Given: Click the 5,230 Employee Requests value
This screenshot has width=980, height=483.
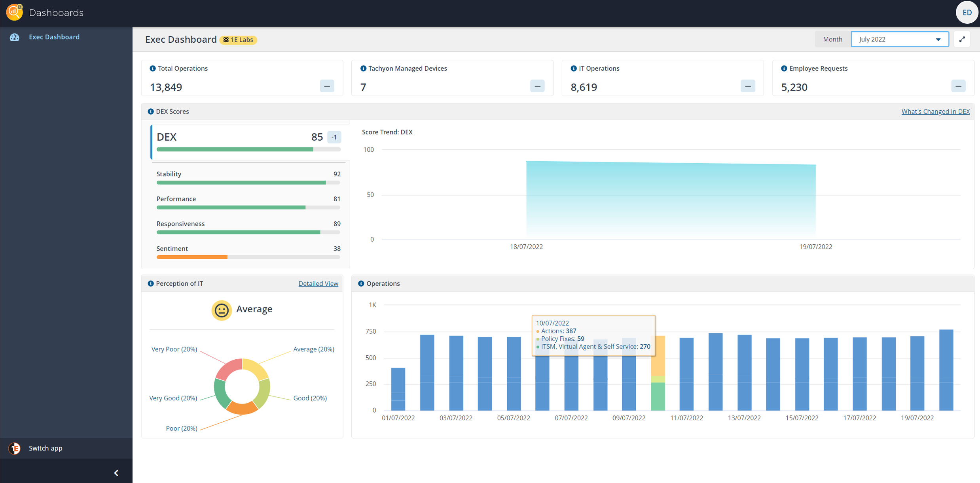Looking at the screenshot, I should coord(794,87).
